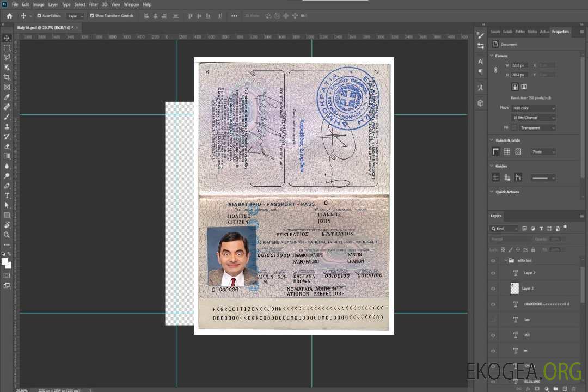Select the Move tool in the toolbar
Screen dimensions: 588x392
[7, 38]
